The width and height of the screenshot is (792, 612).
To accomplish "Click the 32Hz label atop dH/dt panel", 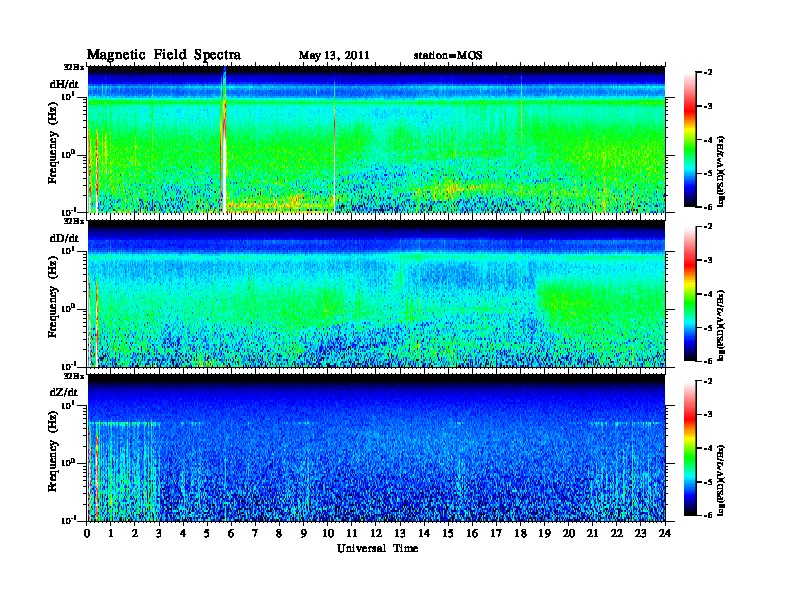I will pos(73,67).
